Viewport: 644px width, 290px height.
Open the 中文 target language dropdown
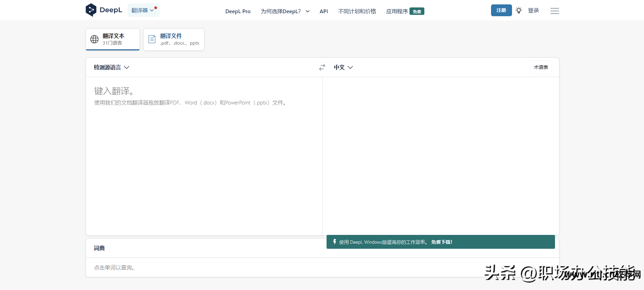coord(343,67)
